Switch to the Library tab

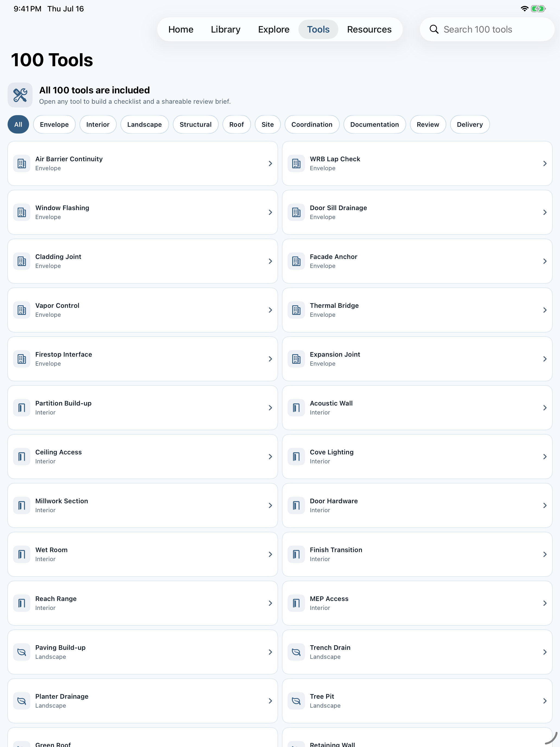226,29
